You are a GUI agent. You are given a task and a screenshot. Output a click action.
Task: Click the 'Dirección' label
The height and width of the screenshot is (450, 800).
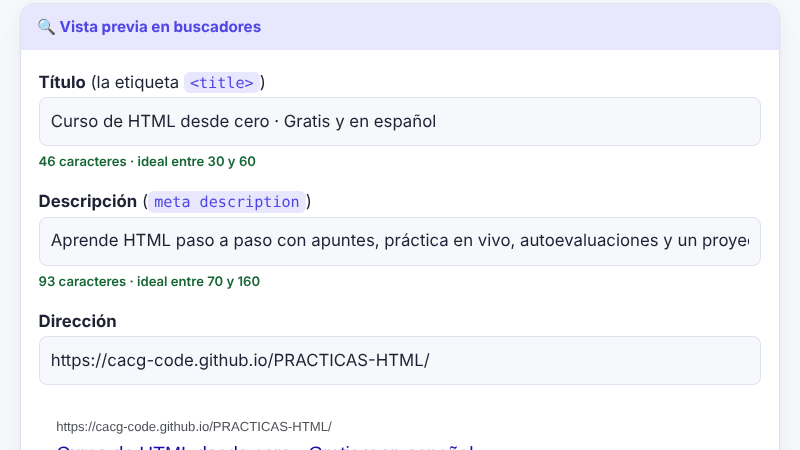click(x=78, y=321)
